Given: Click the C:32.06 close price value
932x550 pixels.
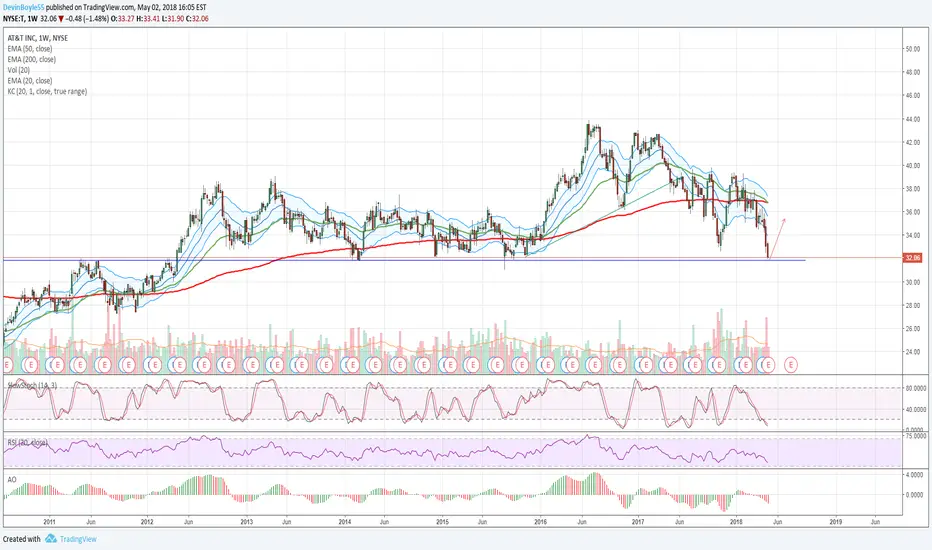Looking at the screenshot, I should [197, 18].
